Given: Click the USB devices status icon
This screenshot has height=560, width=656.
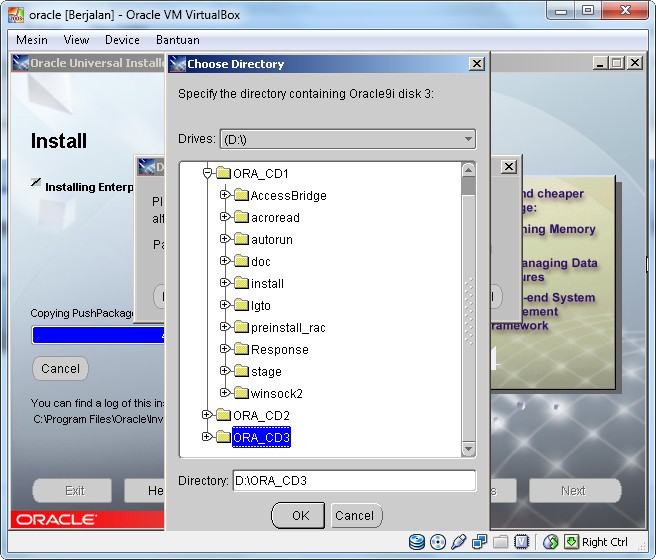Looking at the screenshot, I should [459, 542].
